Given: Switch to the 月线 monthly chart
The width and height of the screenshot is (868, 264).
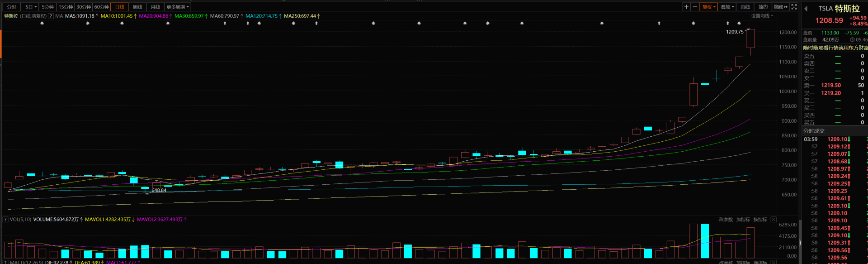Looking at the screenshot, I should point(156,7).
